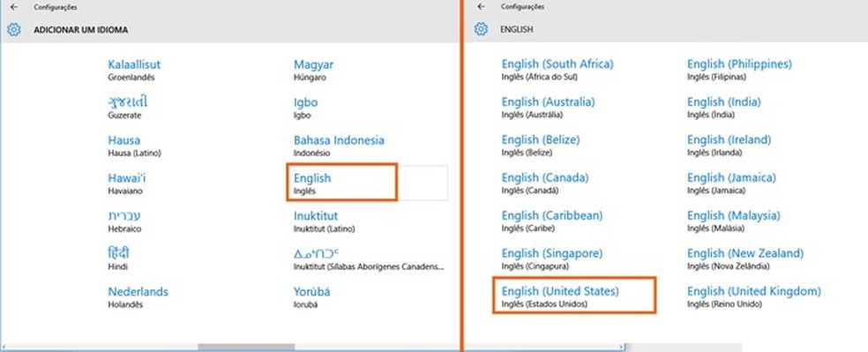Select English (Ireland)

pos(729,146)
